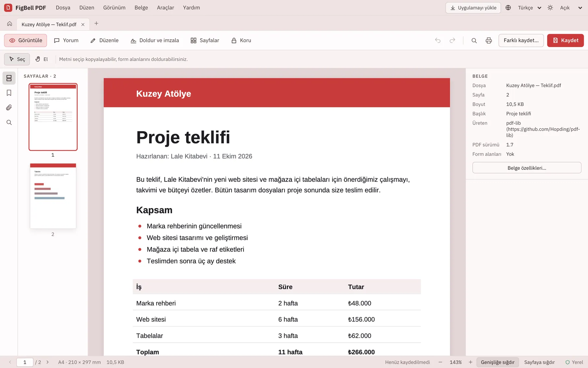
Task: Click the Farklı kaydet... button
Action: 521,41
